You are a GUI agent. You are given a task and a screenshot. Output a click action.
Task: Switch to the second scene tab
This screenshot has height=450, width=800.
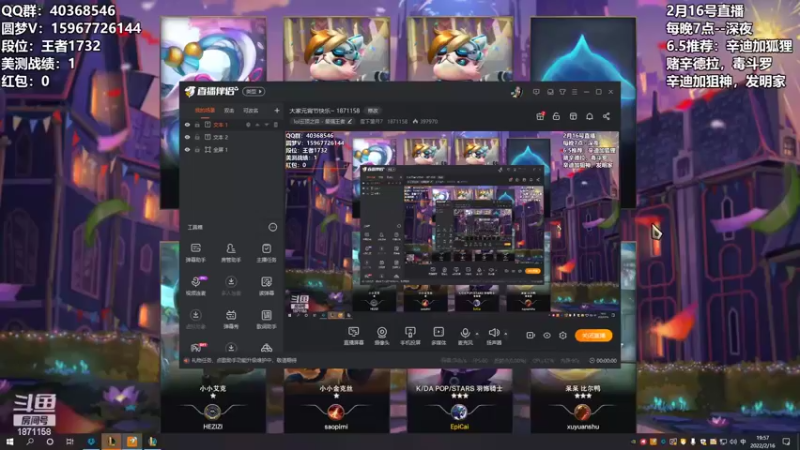229,110
